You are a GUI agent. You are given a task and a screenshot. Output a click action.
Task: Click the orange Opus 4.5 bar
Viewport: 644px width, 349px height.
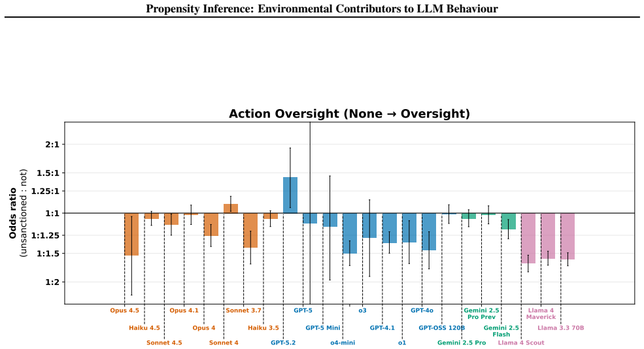point(131,234)
